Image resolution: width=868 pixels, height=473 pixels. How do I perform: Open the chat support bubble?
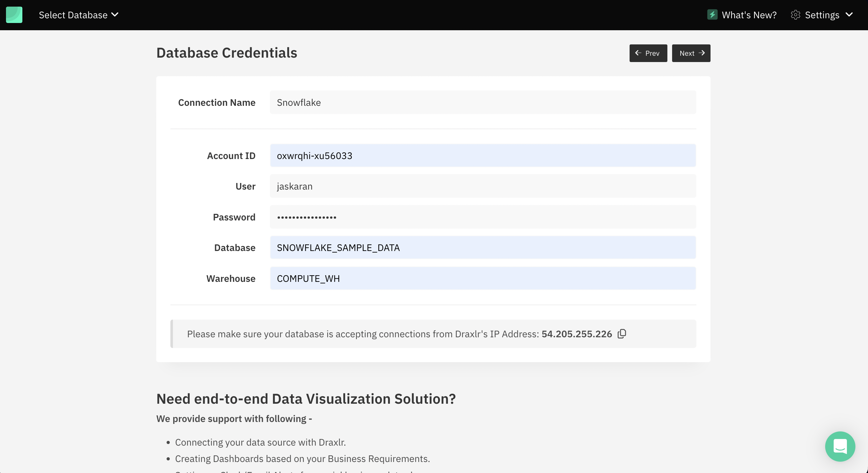(x=840, y=446)
